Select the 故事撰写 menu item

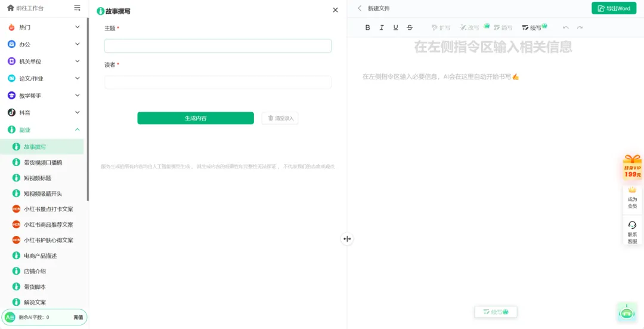42,146
